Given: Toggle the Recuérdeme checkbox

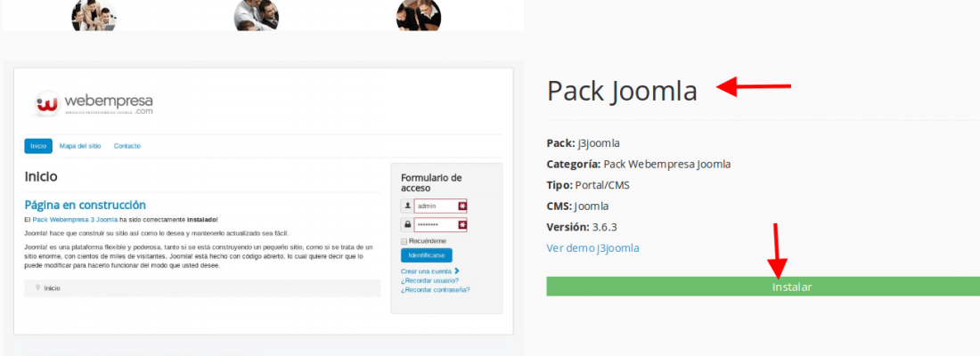Looking at the screenshot, I should tap(404, 241).
